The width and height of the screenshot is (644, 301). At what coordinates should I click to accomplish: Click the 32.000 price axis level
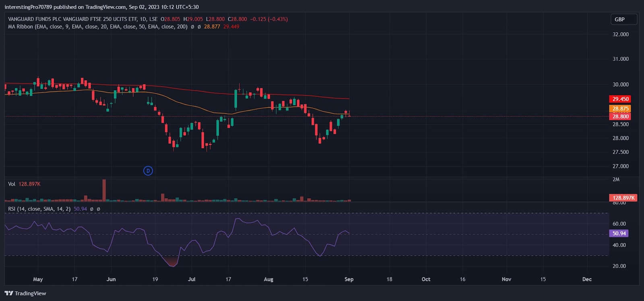click(620, 35)
